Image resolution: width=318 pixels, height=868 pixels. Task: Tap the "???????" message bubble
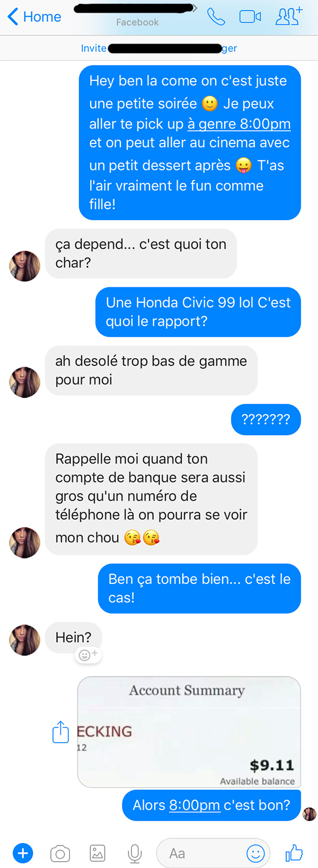266,420
